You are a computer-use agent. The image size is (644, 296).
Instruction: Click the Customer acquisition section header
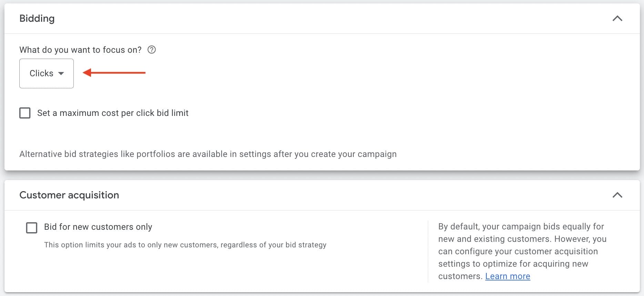coord(69,195)
